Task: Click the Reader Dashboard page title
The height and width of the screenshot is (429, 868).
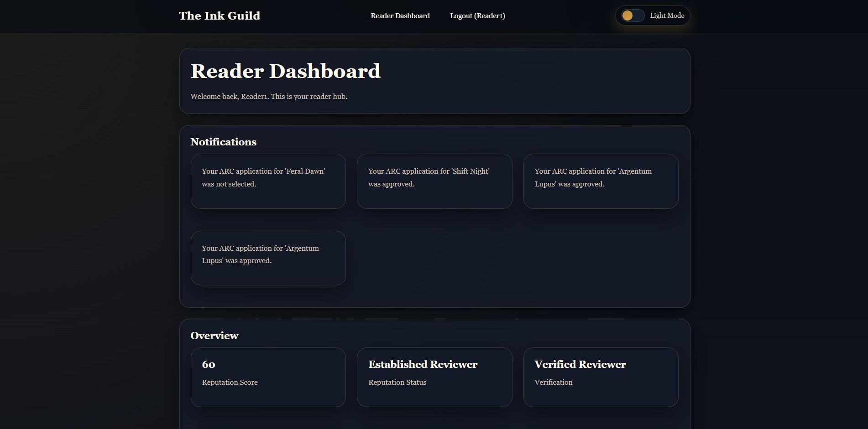Action: [286, 71]
